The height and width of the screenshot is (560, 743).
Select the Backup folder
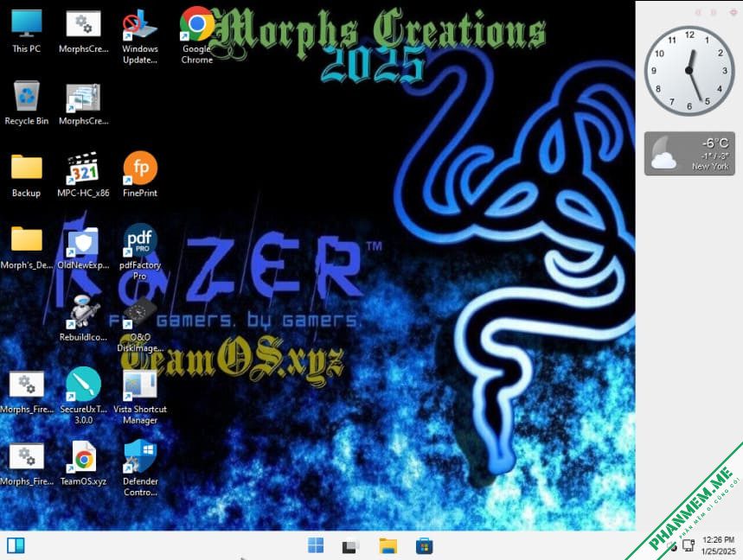pos(27,175)
